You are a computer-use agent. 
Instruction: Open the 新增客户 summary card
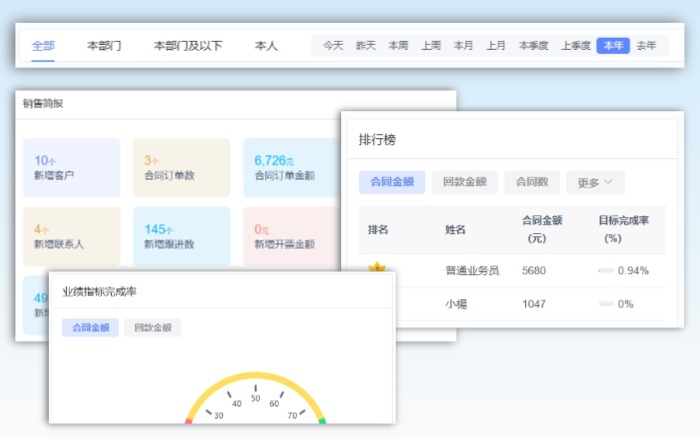click(x=71, y=167)
